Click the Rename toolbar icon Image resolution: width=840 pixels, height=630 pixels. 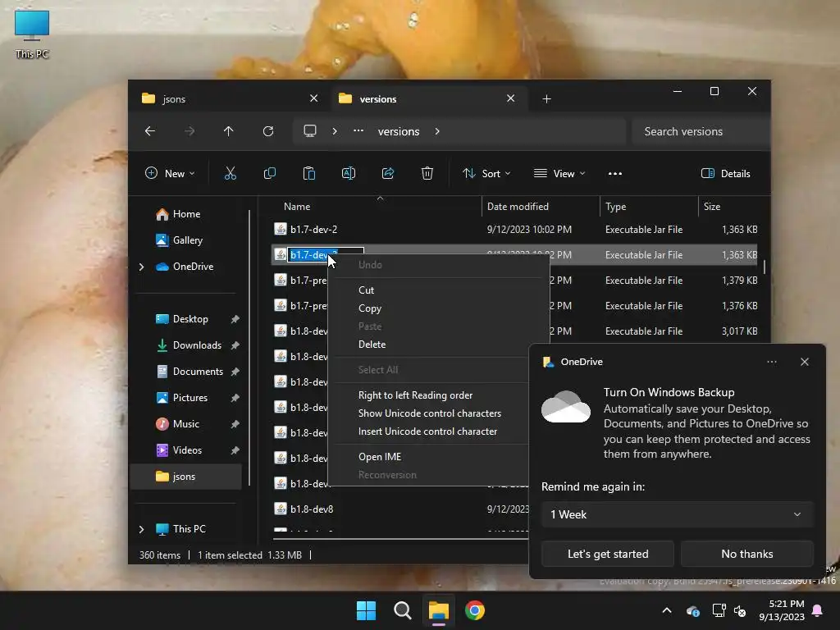pyautogui.click(x=348, y=174)
